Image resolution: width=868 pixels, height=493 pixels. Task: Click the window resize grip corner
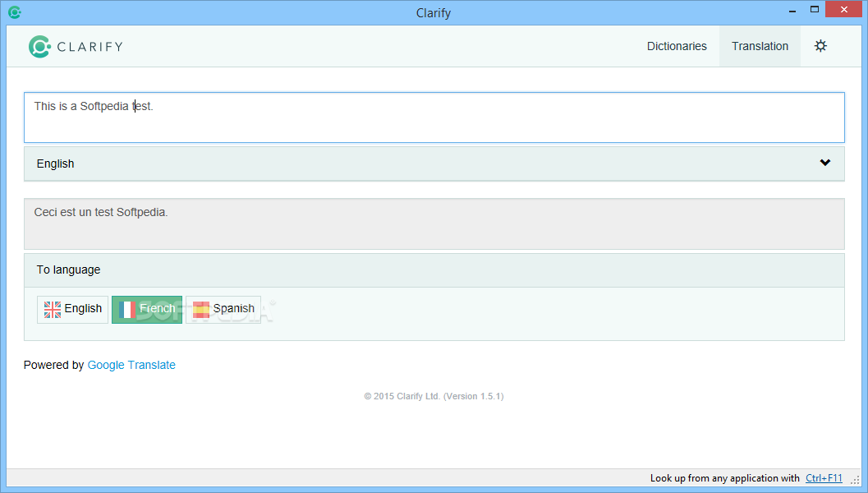(855, 480)
